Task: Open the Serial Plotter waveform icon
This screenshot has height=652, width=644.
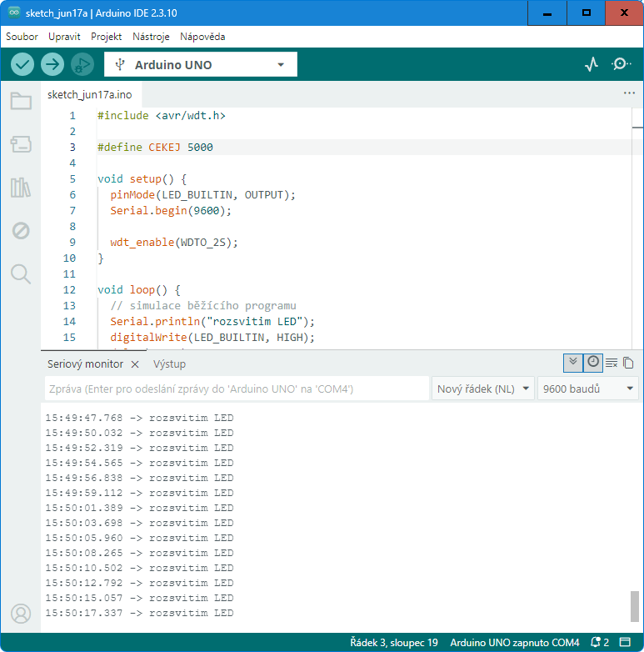Action: 592,64
